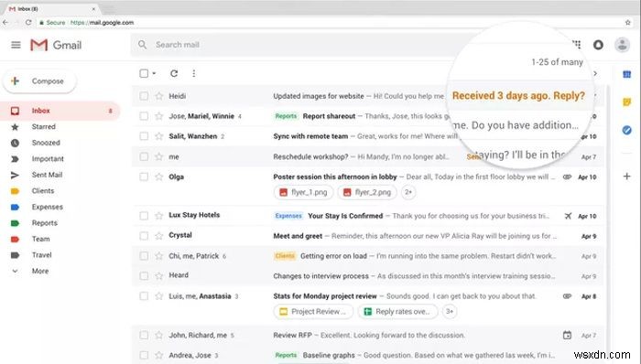Check the box for Crystal's email
Image resolution: width=641 pixels, height=364 pixels.
click(144, 235)
